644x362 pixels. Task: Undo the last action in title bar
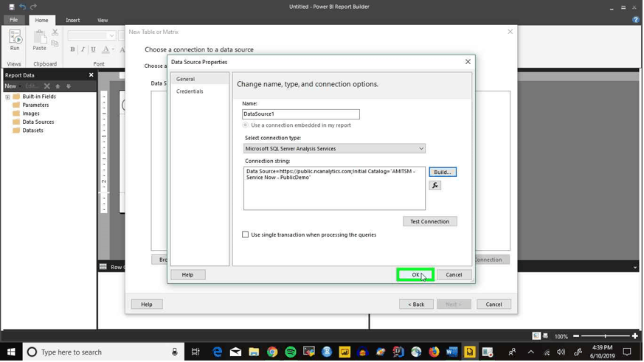coord(23,7)
